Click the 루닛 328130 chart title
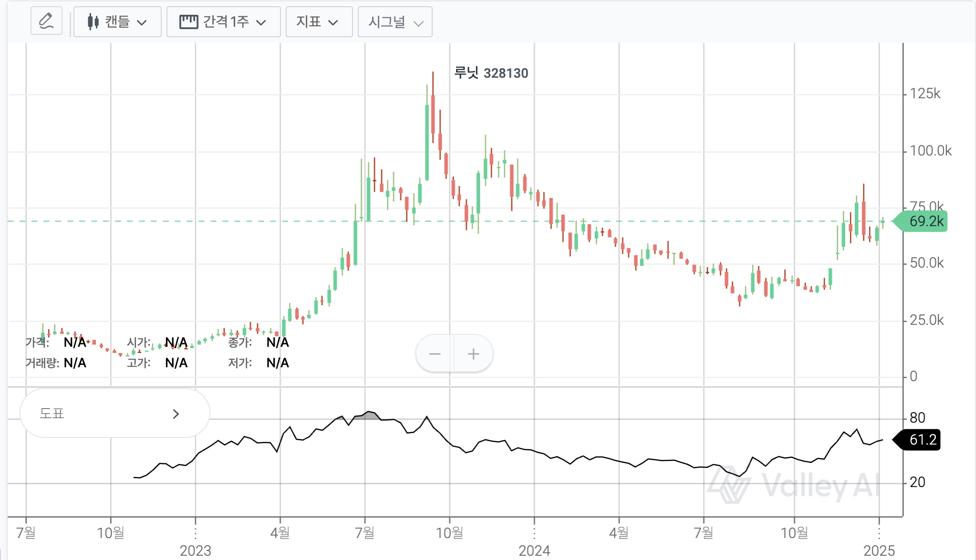Image resolution: width=976 pixels, height=560 pixels. pyautogui.click(x=491, y=73)
